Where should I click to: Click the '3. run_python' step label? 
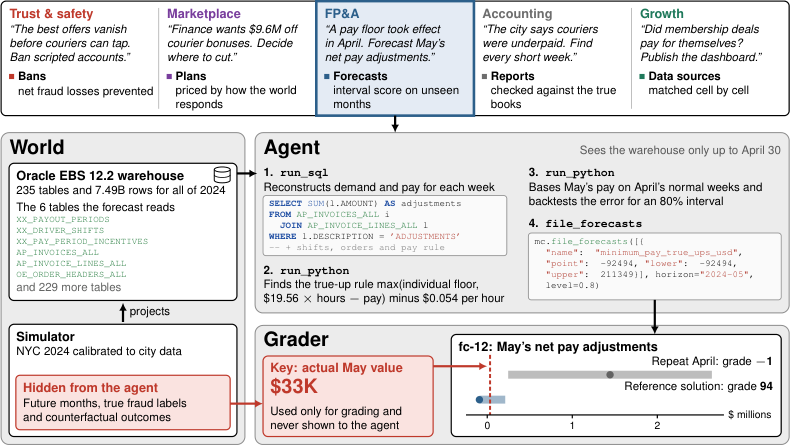(572, 173)
